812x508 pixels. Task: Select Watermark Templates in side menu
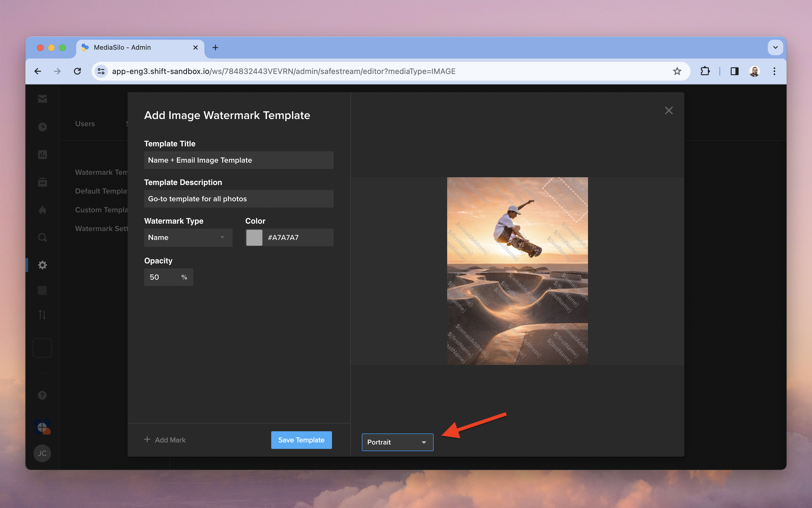pos(101,172)
